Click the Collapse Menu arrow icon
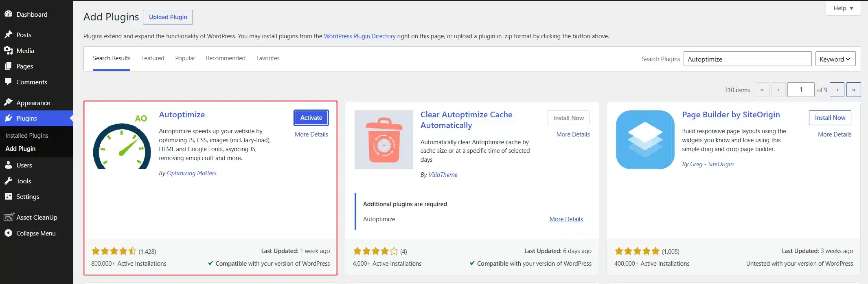 coord(8,233)
